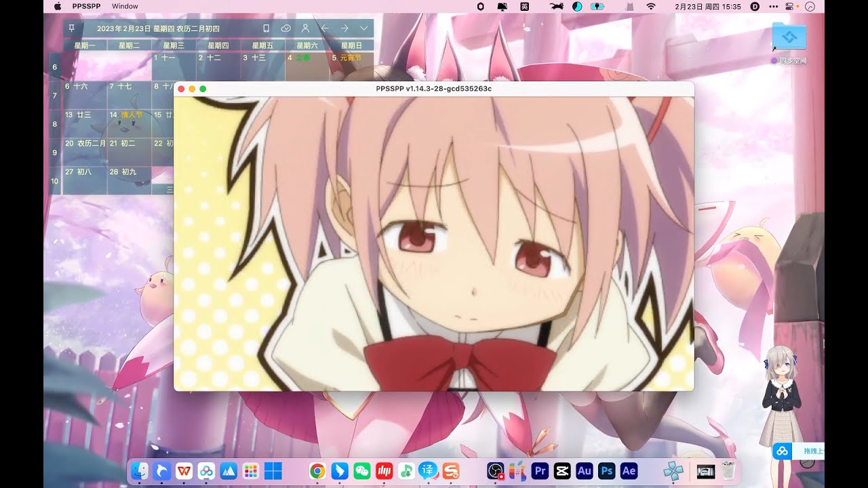Go to next month in calendar widget
The height and width of the screenshot is (488, 868).
pos(344,28)
